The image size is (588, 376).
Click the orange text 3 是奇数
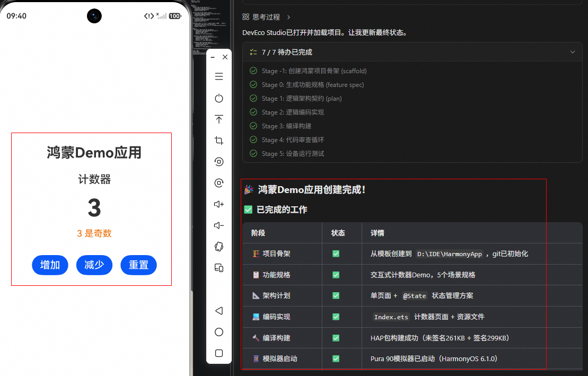[x=94, y=233]
